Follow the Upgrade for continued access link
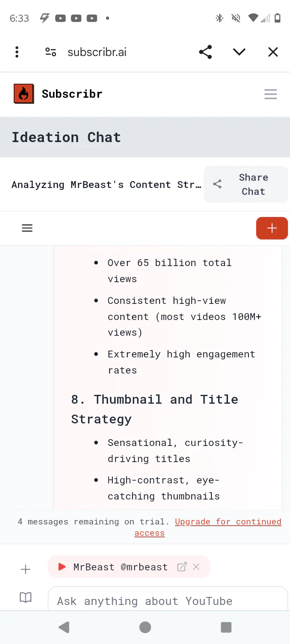Image resolution: width=290 pixels, height=644 pixels. pyautogui.click(x=228, y=522)
